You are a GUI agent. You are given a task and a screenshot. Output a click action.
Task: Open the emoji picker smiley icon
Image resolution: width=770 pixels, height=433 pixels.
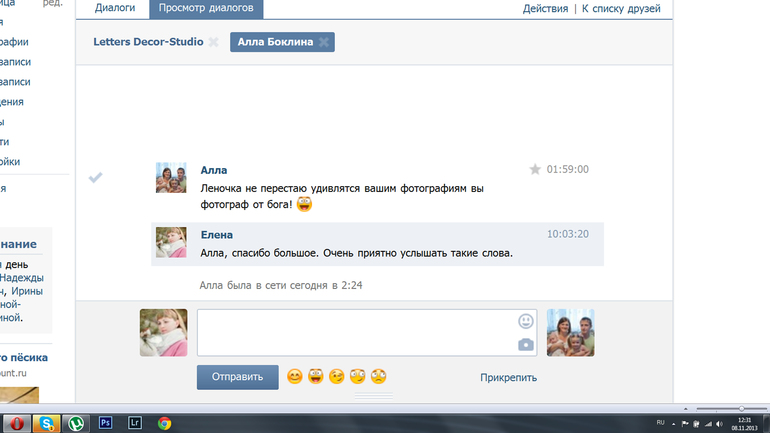point(525,321)
